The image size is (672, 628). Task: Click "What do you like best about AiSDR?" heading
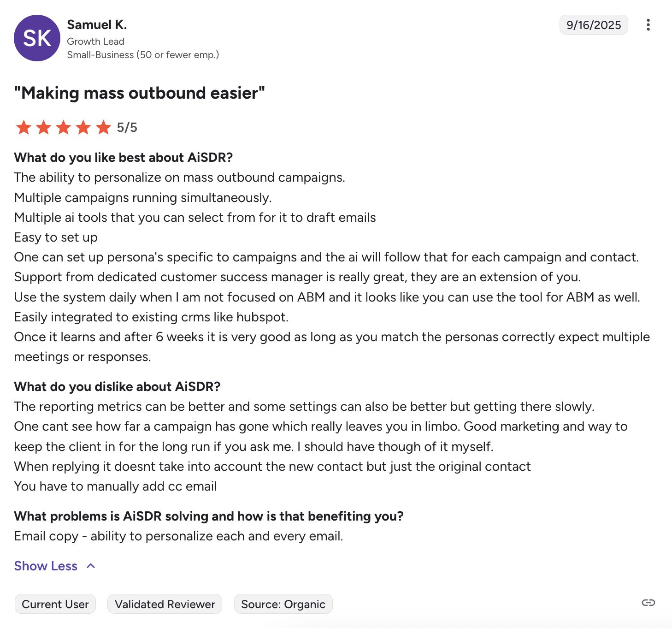coord(123,158)
